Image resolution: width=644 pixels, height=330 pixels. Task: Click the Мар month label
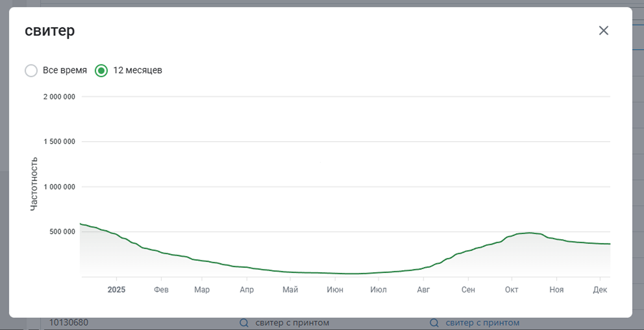tap(202, 289)
